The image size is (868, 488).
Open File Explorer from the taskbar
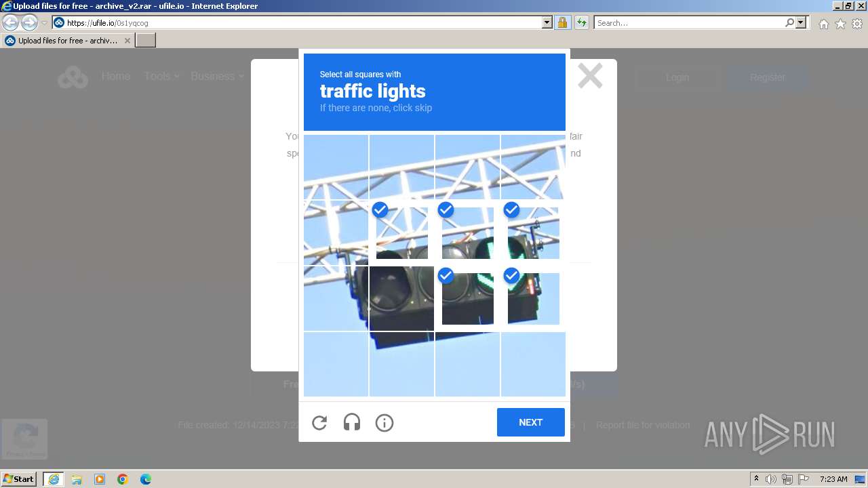point(77,479)
